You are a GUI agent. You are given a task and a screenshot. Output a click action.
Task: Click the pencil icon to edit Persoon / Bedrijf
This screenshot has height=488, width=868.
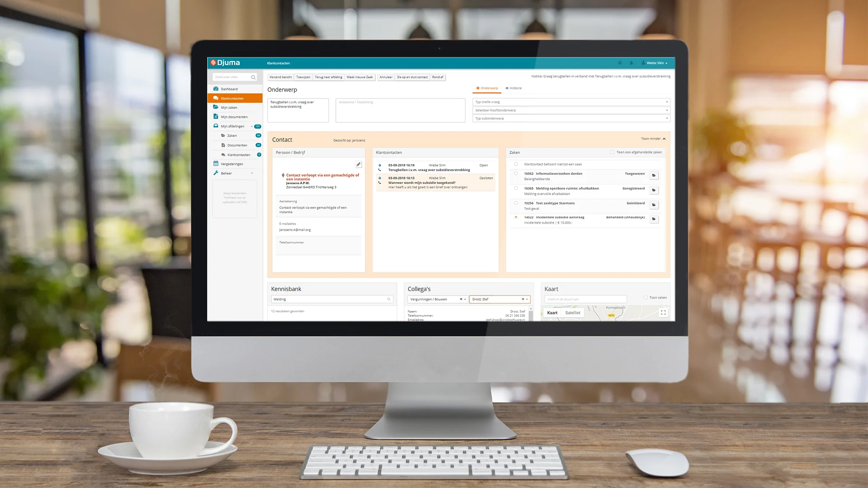pos(358,164)
